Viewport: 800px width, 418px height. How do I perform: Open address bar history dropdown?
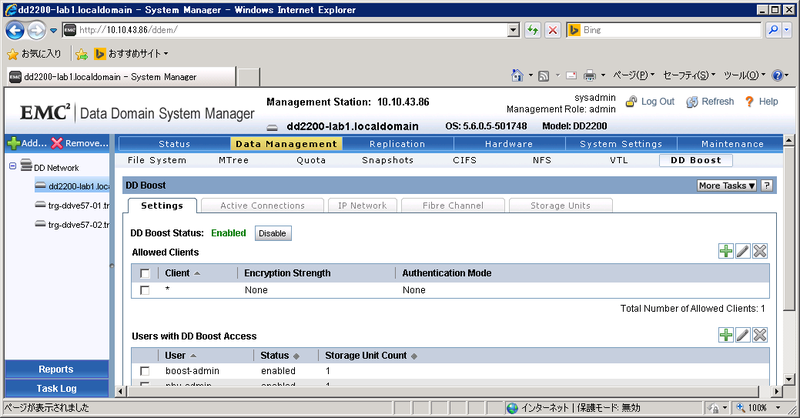tap(514, 30)
